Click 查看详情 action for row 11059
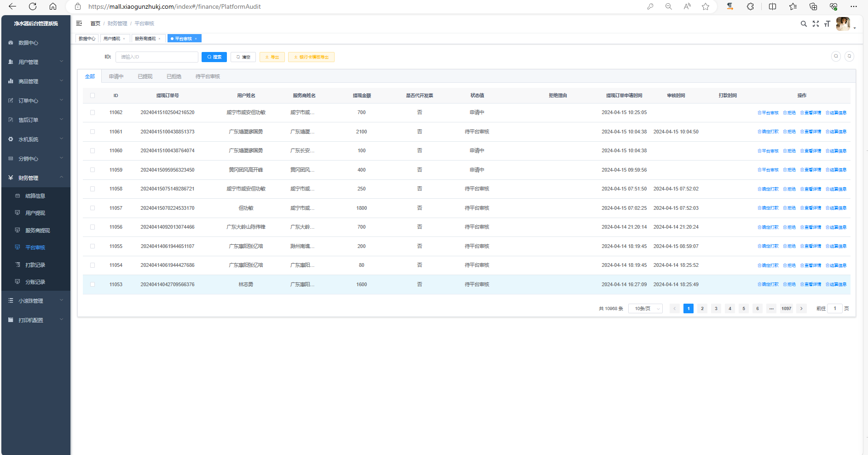Image resolution: width=868 pixels, height=455 pixels. pos(810,170)
